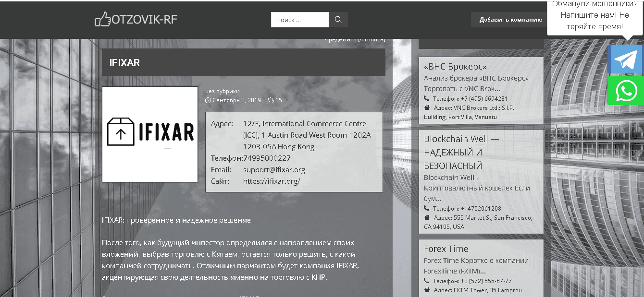Click the Без рубрики category link
This screenshot has width=644, height=297.
pyautogui.click(x=222, y=91)
